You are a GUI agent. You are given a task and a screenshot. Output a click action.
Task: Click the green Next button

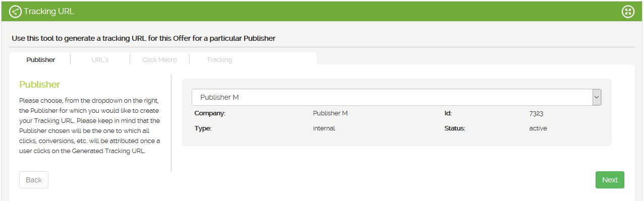(610, 180)
